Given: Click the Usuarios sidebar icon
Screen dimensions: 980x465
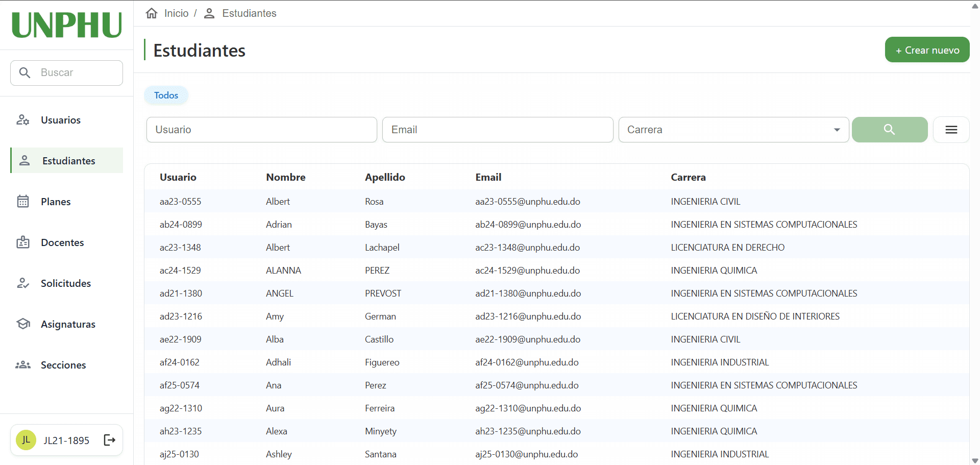Looking at the screenshot, I should point(23,120).
